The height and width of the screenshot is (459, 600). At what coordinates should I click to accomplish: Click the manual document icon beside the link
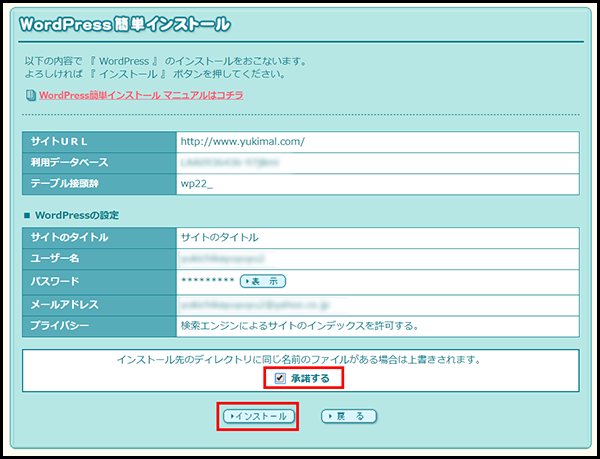(31, 96)
